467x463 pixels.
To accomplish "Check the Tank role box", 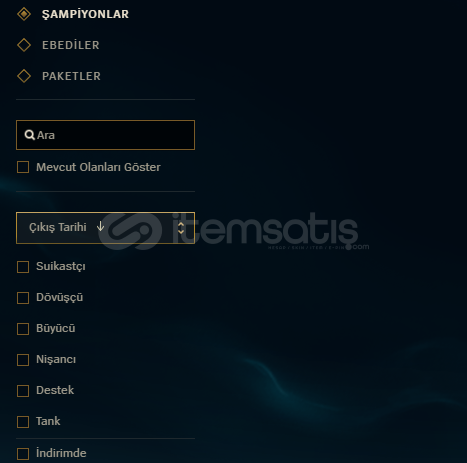I will 23,422.
